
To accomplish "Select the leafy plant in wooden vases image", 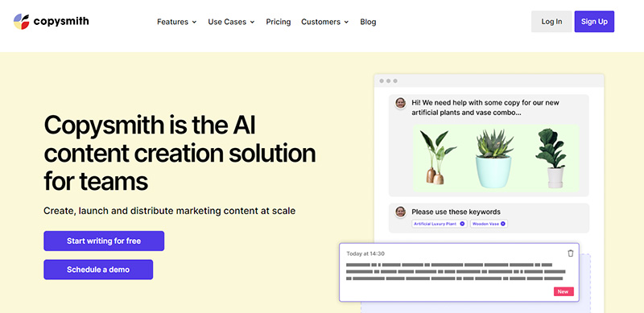I will click(x=437, y=158).
